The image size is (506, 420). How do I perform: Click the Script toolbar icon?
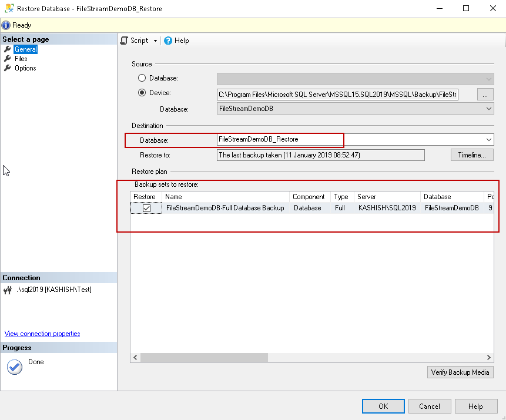click(124, 41)
